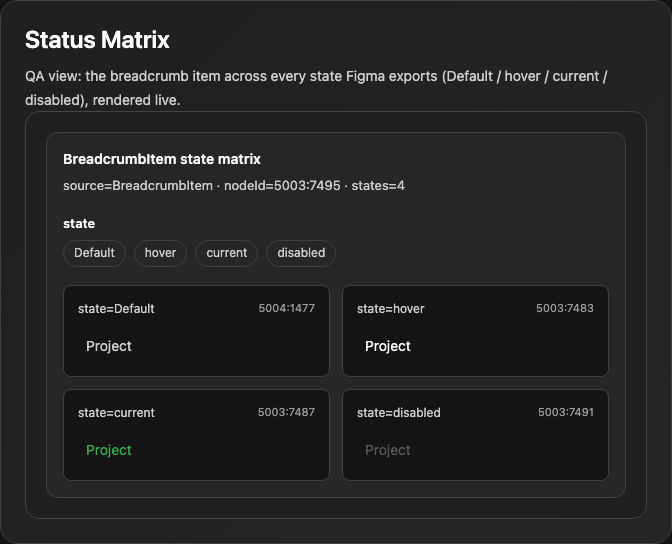Click the state=hover card label

click(391, 309)
